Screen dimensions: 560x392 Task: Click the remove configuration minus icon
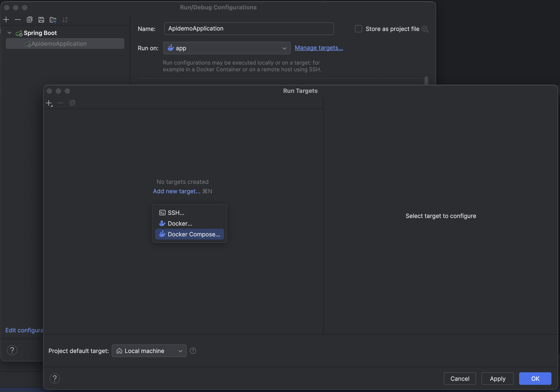pos(18,20)
